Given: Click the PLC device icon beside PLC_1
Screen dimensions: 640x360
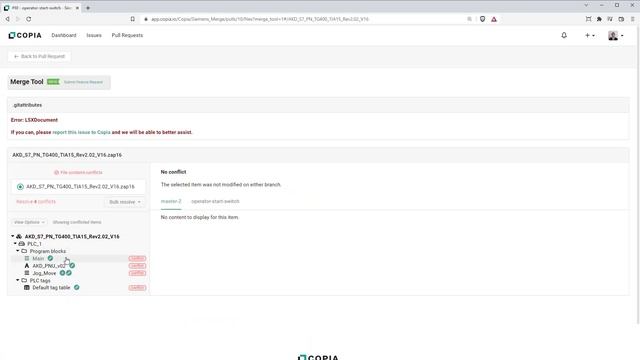Looking at the screenshot, I should click(x=22, y=244).
